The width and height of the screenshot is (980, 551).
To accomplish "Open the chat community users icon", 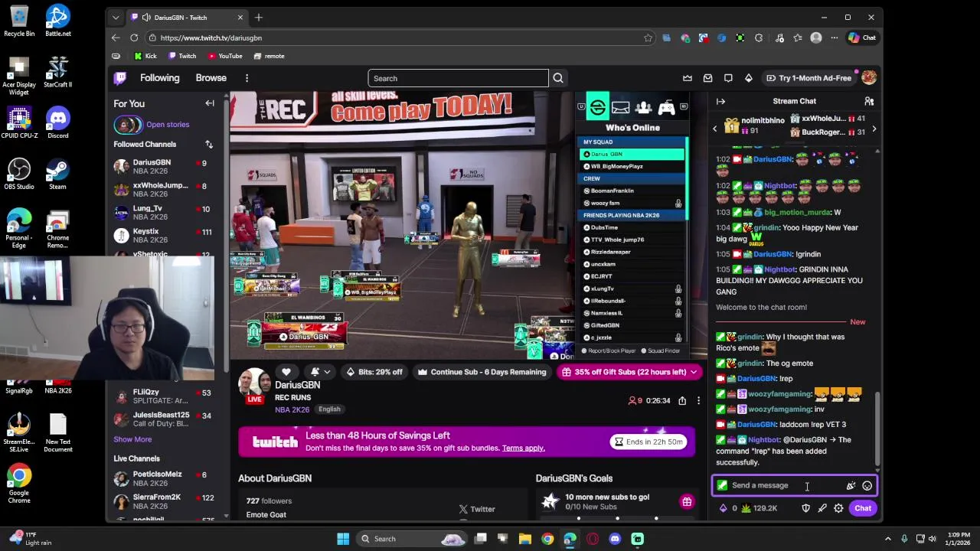I will click(869, 101).
